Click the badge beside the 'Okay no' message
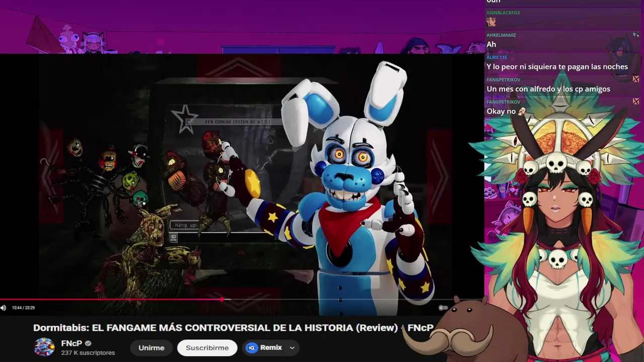644x362 pixels. click(x=636, y=102)
